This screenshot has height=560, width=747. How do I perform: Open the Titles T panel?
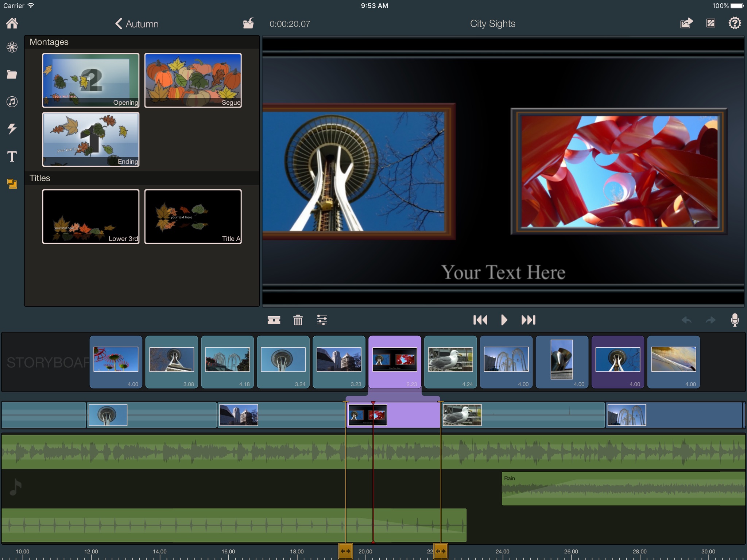tap(12, 157)
